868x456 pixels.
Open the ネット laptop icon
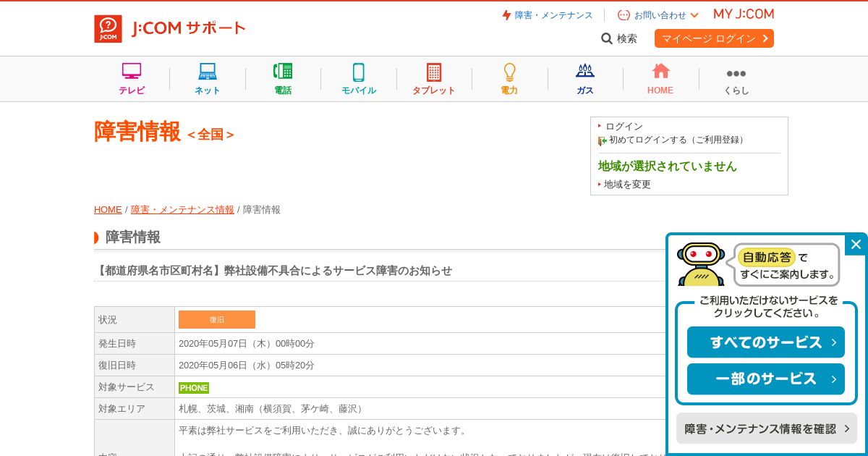208,72
